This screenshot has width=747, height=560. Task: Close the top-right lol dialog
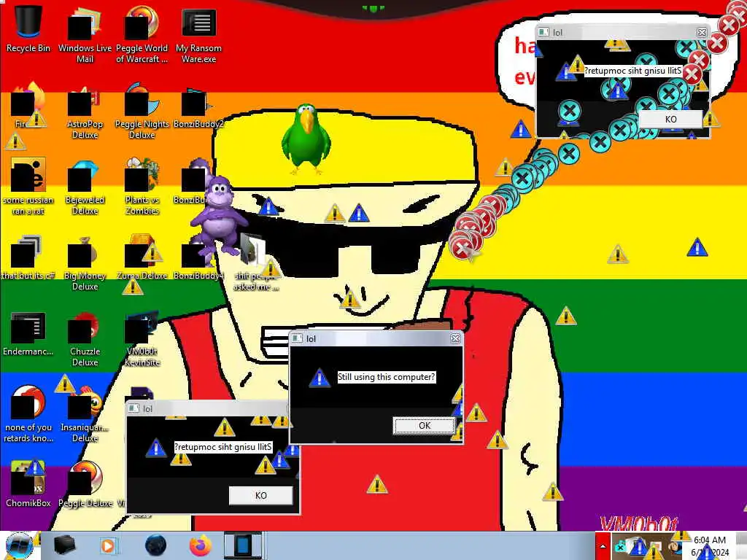coord(701,32)
